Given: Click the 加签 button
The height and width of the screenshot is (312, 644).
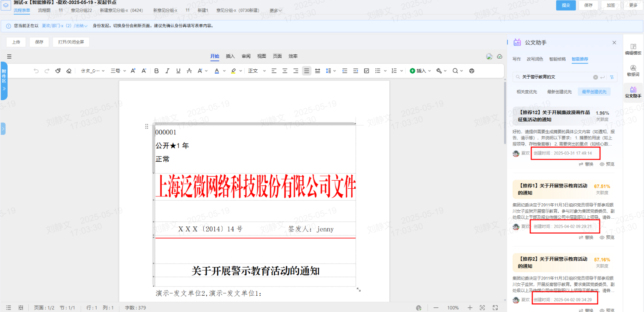Looking at the screenshot, I should pyautogui.click(x=611, y=5).
